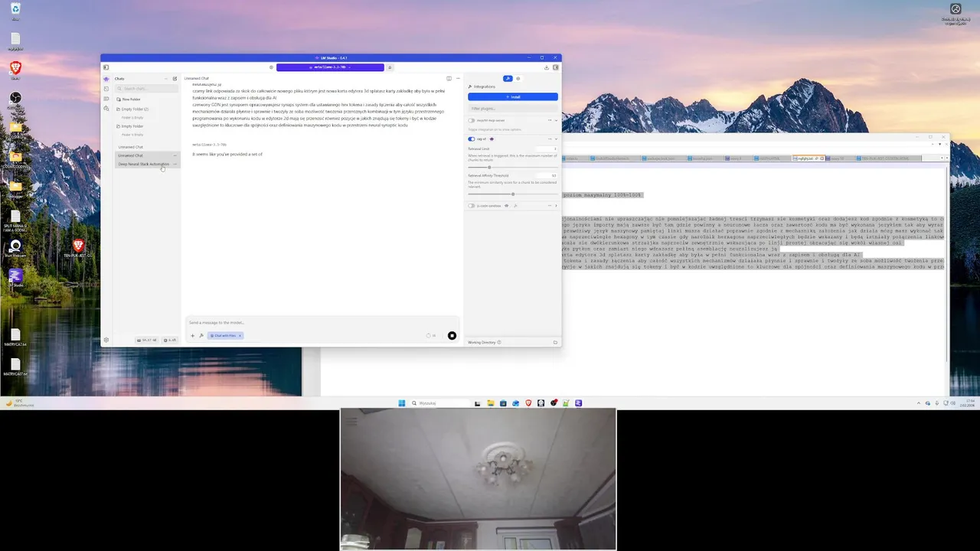Select the Deep Neural Stack Automation chat
Viewport: 980px width, 551px height.
(143, 164)
